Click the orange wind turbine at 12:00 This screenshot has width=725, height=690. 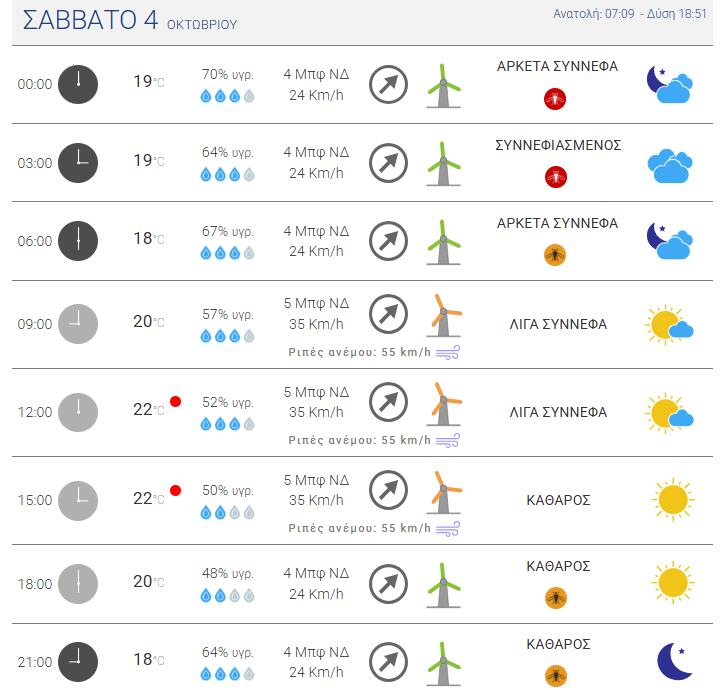tap(446, 402)
